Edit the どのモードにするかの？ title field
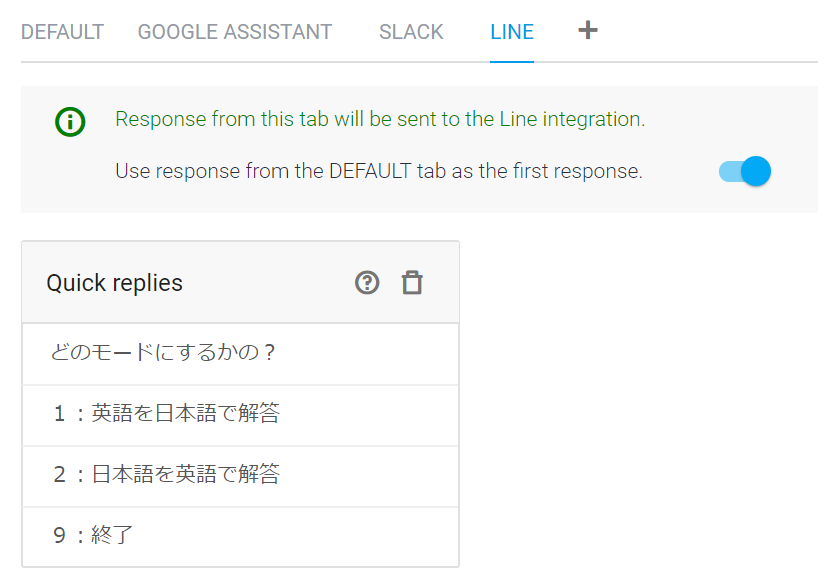The image size is (830, 584). click(x=240, y=354)
